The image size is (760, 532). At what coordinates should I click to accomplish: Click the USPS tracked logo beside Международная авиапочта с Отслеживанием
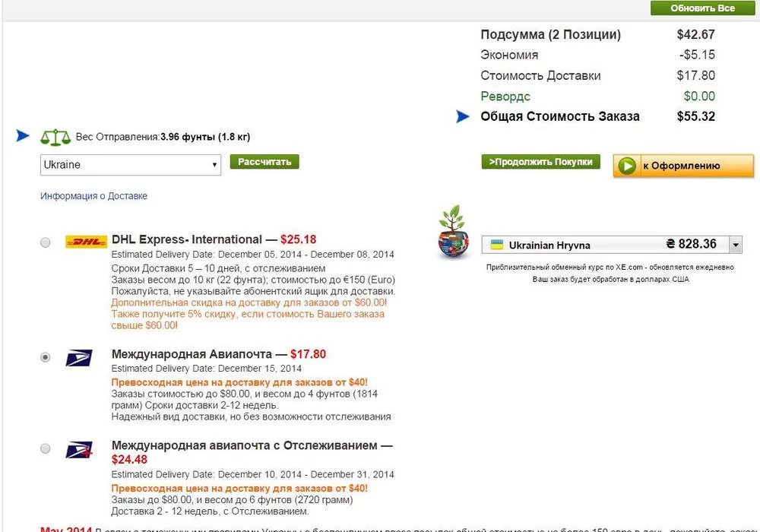79,450
